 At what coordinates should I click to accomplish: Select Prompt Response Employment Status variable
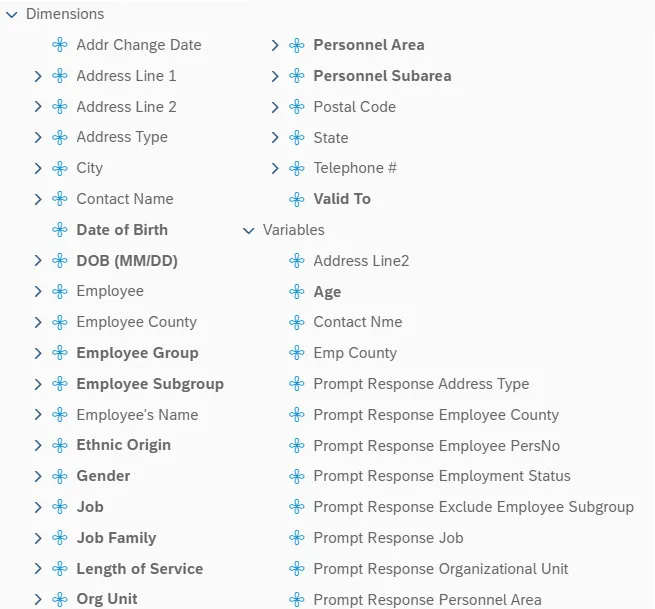click(x=441, y=476)
